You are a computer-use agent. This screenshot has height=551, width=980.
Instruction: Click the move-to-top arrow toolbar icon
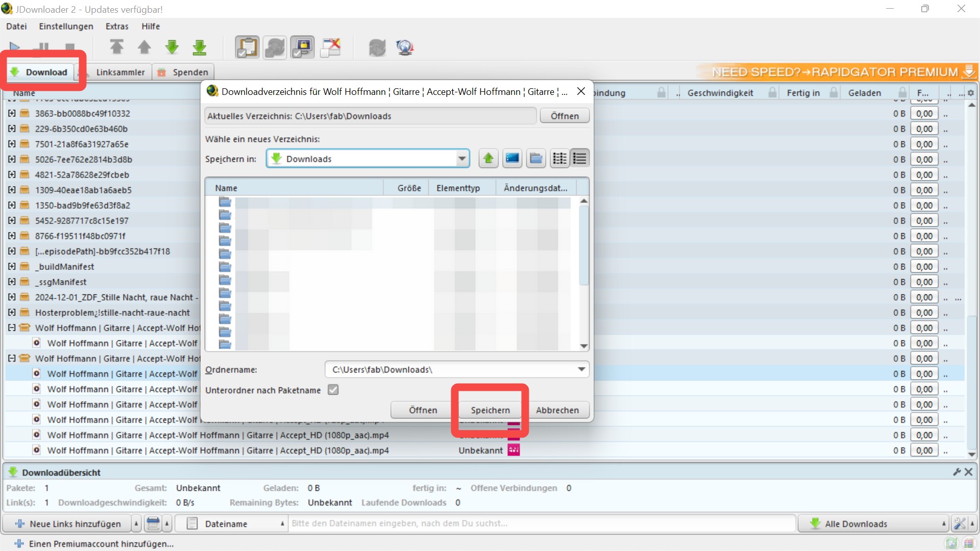(x=117, y=47)
